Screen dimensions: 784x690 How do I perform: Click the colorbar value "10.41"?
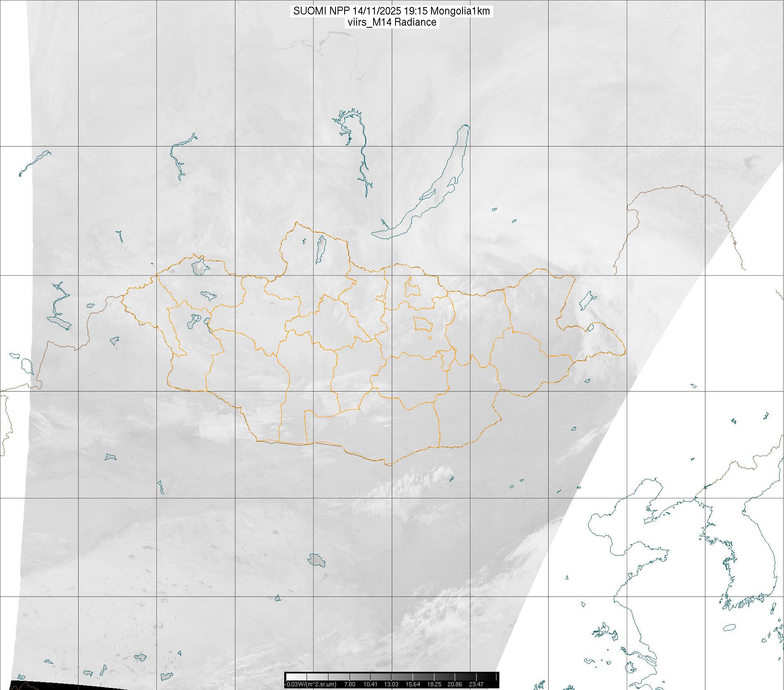pyautogui.click(x=370, y=684)
